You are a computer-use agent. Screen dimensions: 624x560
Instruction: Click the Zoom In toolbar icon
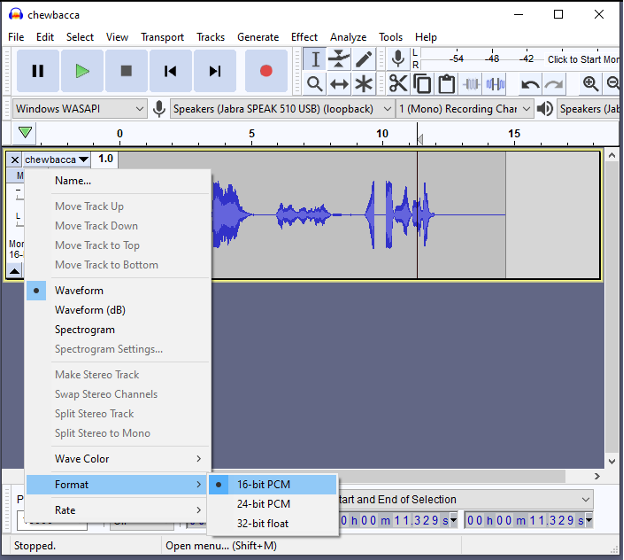point(590,84)
